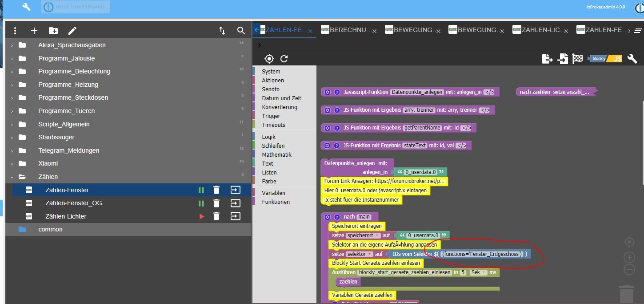Toggle Blockly to JS code view
The height and width of the screenshot is (304, 644).
[605, 59]
